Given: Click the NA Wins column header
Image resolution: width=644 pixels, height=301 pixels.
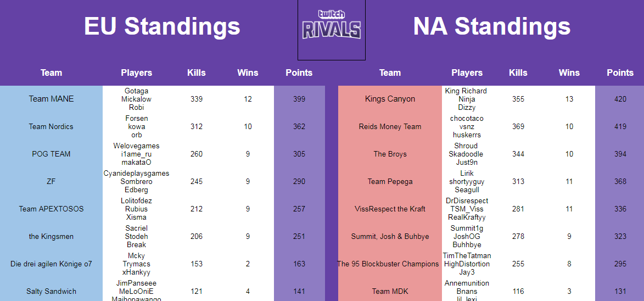Looking at the screenshot, I should (569, 73).
